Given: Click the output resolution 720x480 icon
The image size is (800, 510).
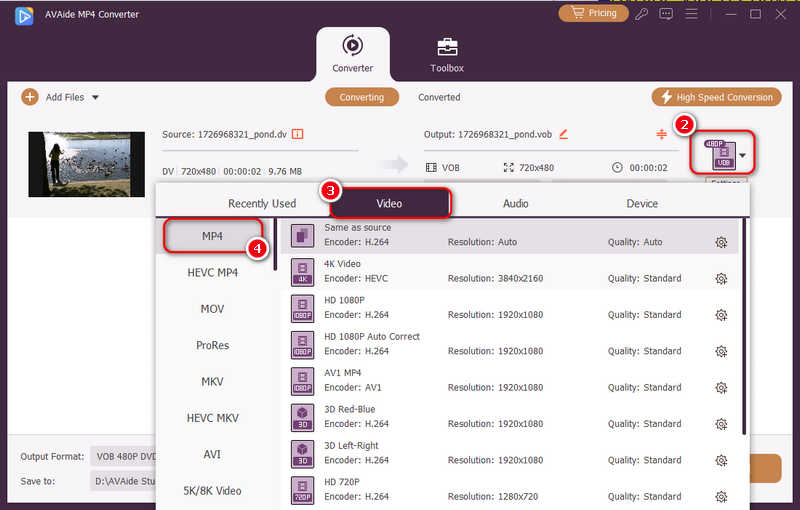Looking at the screenshot, I should (508, 167).
